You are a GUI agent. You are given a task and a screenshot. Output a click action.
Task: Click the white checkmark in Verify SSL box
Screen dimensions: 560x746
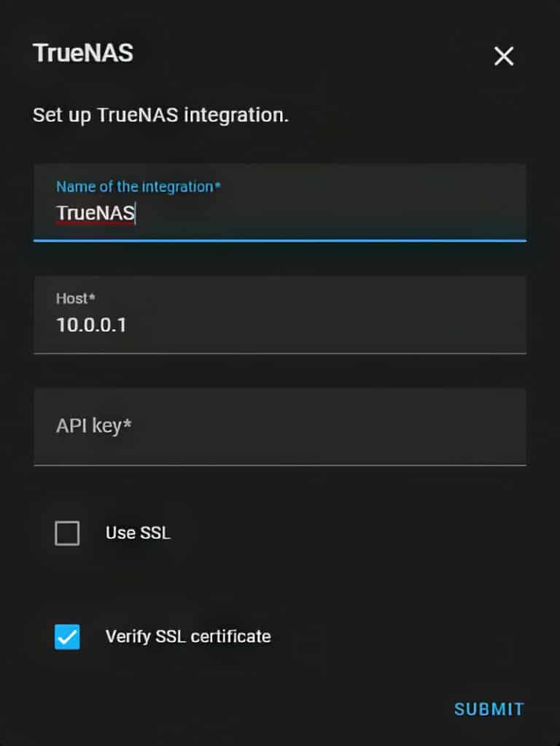click(x=67, y=637)
